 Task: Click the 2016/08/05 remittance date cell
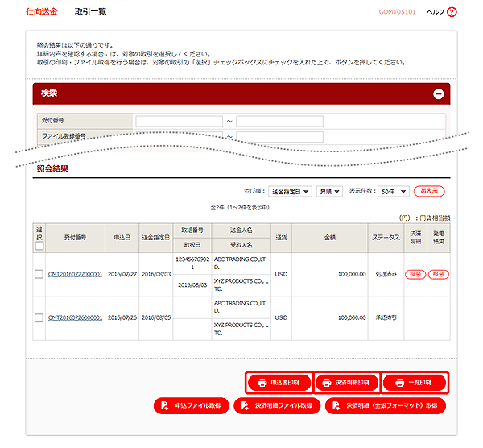[156, 318]
